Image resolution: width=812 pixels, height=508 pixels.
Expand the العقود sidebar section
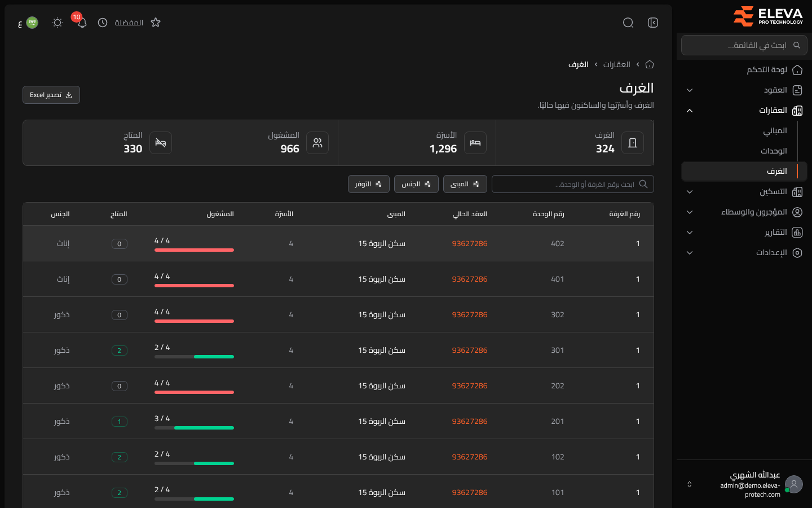click(x=744, y=90)
